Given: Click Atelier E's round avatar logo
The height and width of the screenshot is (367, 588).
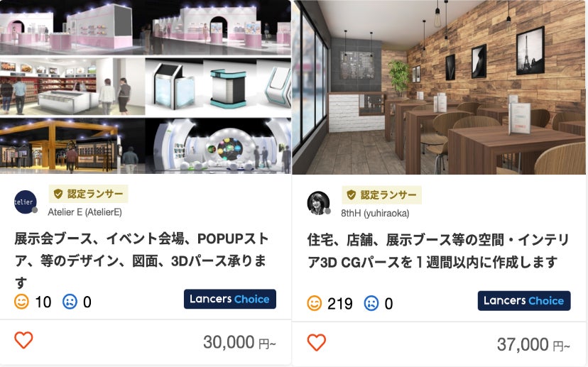Looking at the screenshot, I should point(26,202).
